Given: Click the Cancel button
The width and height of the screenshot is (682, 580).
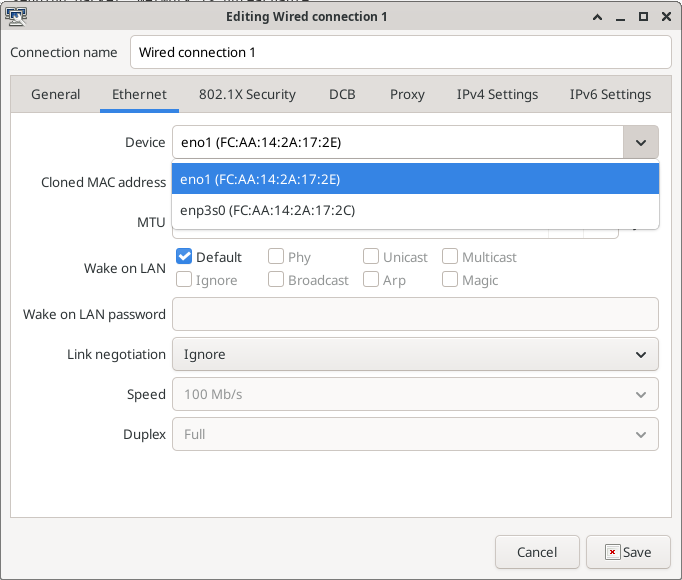Looking at the screenshot, I should pyautogui.click(x=537, y=552).
